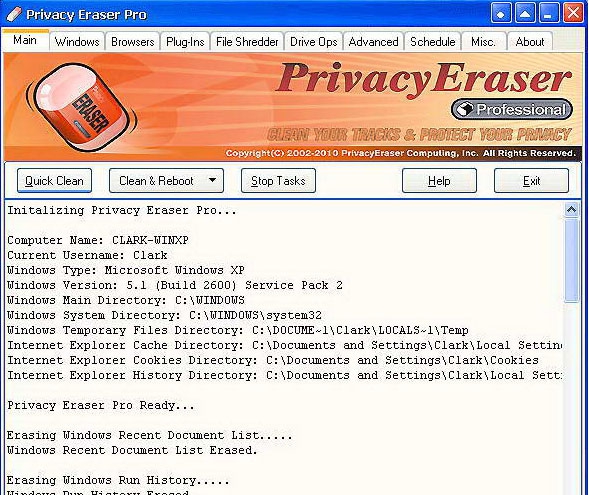Screen dimensions: 589x495
Task: Click "Initalizing Privacy Eraser Pro..." line
Action: tap(122, 210)
